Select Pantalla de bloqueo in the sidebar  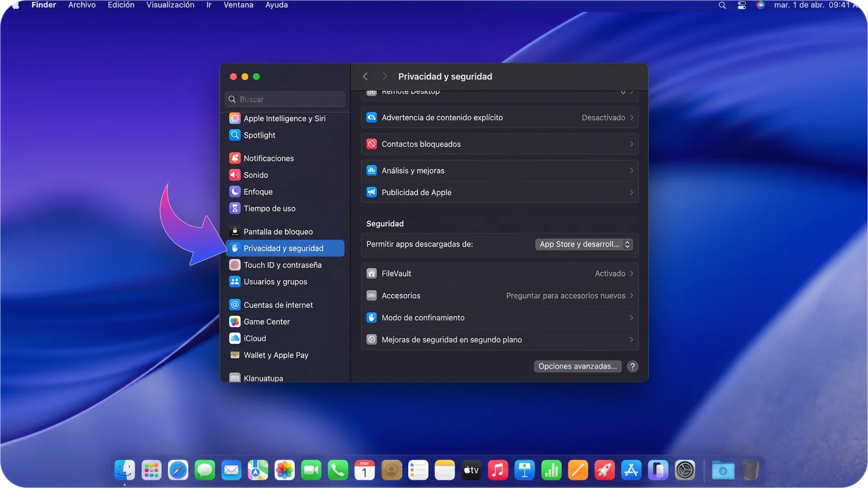pyautogui.click(x=285, y=231)
